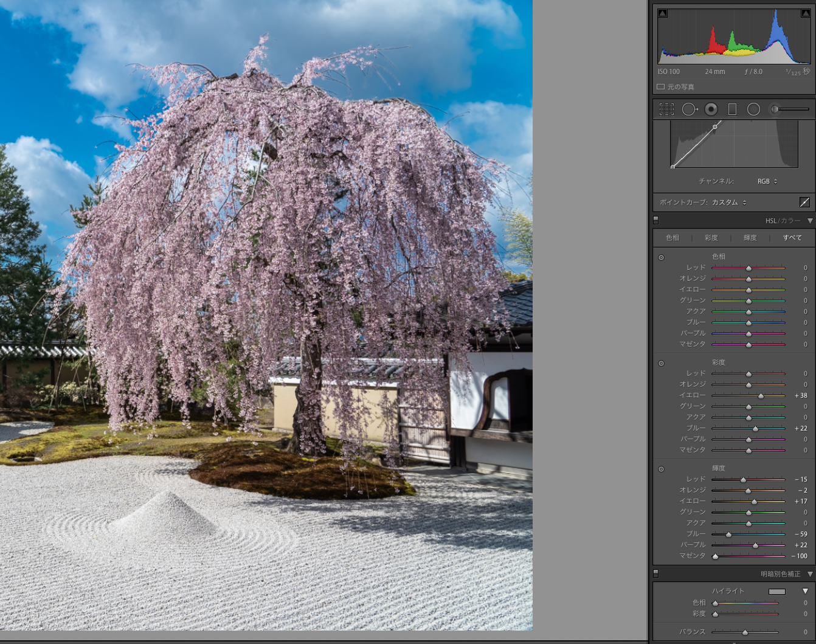Click the 色相 オレンジ slider

(x=749, y=279)
